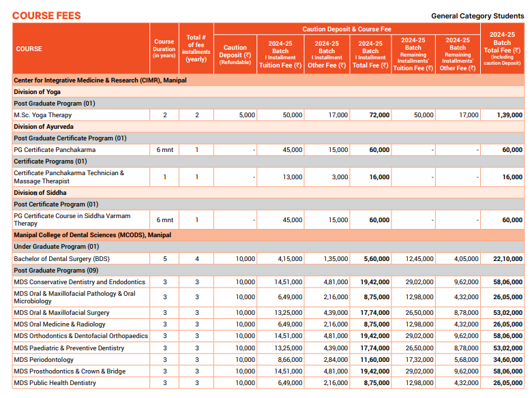Image resolution: width=532 pixels, height=398 pixels.
Task: Select the Division of Ayurveda row
Action: (x=268, y=127)
